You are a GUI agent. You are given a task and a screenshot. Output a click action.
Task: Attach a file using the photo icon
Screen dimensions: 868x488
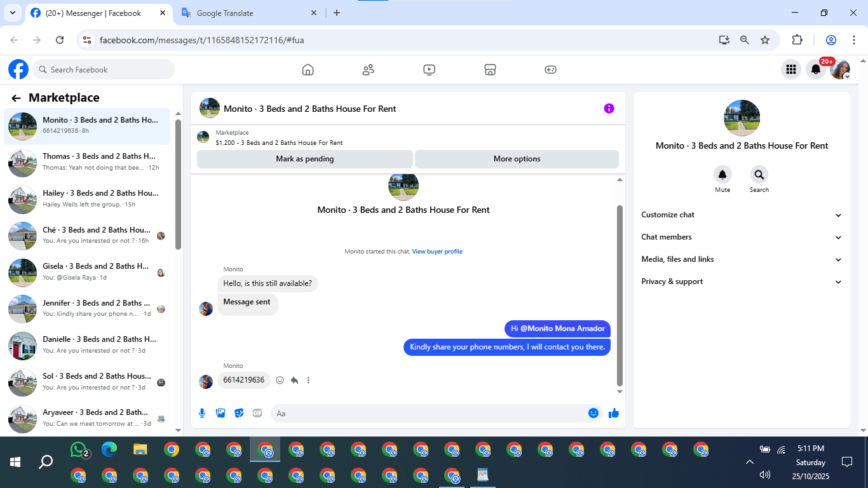[x=220, y=413]
